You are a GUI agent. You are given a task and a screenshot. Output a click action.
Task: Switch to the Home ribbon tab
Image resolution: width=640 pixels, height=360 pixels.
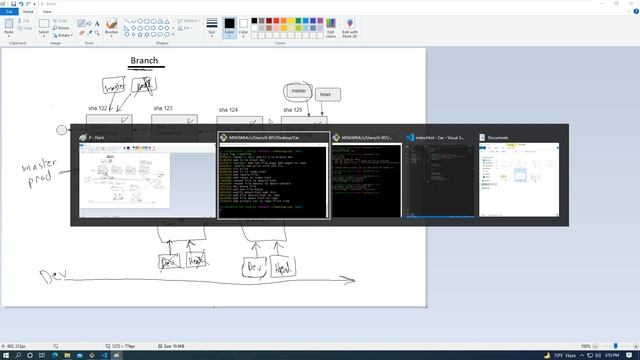[28, 11]
